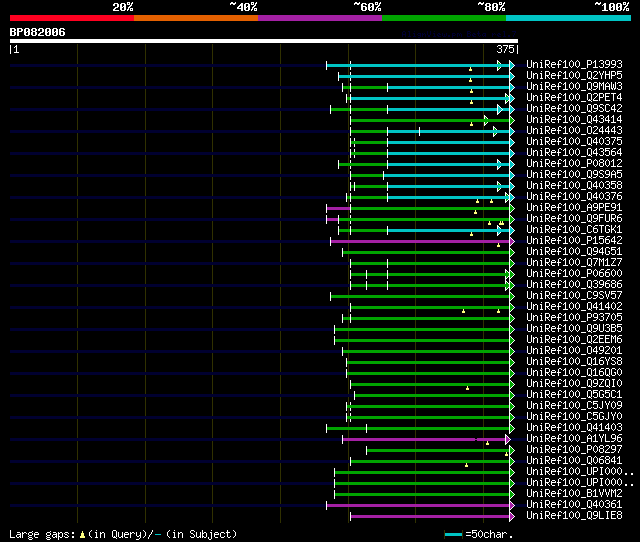640x542 pixels.
Task: Open UniRef100_Q41402 hit name
Action: (x=574, y=307)
